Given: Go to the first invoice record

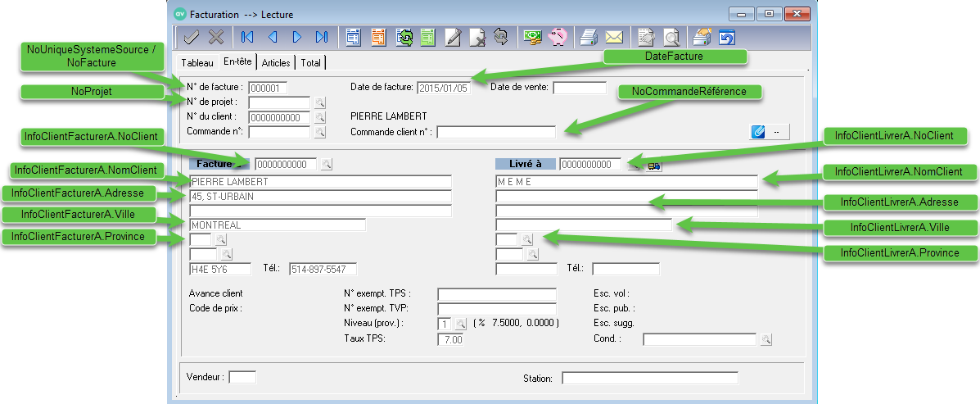Looking at the screenshot, I should click(x=246, y=37).
